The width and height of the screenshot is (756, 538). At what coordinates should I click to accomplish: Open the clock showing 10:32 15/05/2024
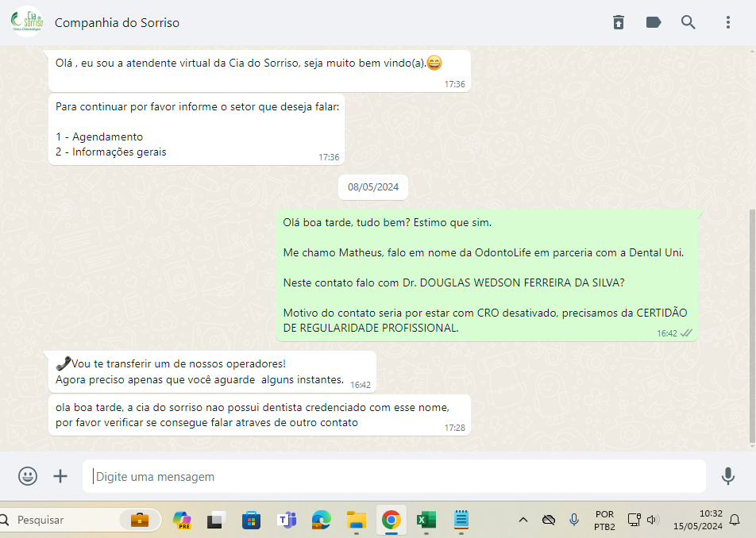(x=698, y=520)
